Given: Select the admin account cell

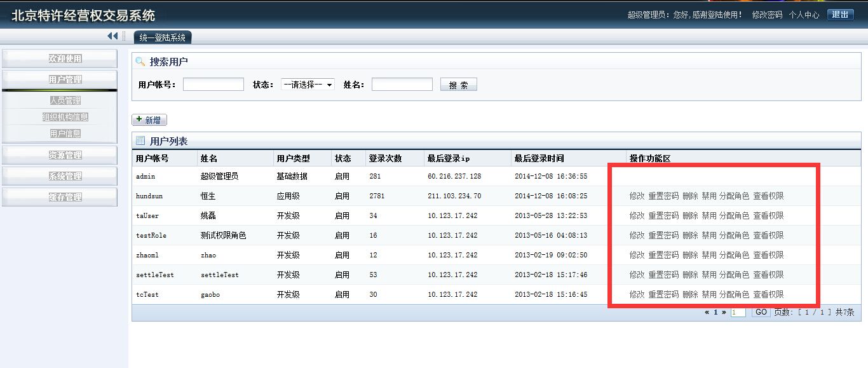Looking at the screenshot, I should (x=146, y=176).
